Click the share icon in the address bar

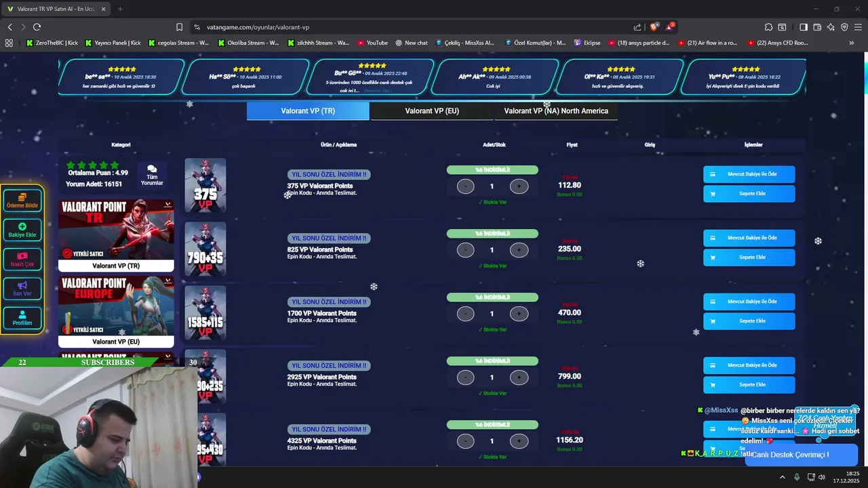(x=637, y=27)
